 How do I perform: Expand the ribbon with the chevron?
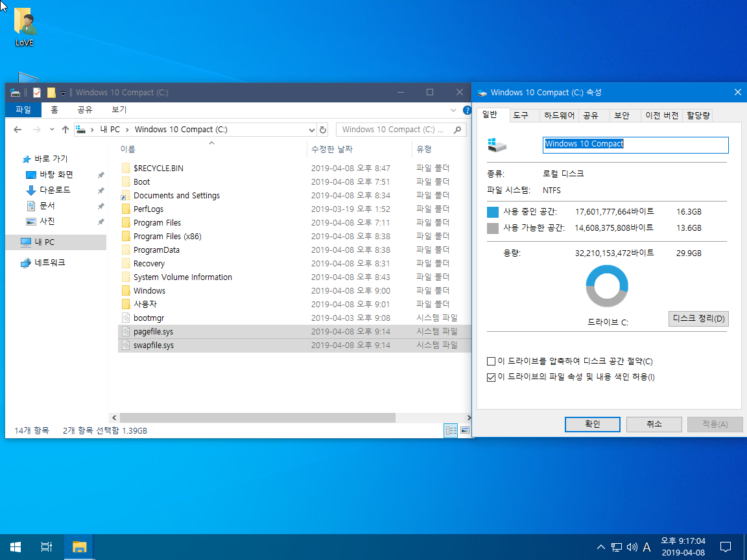click(453, 110)
